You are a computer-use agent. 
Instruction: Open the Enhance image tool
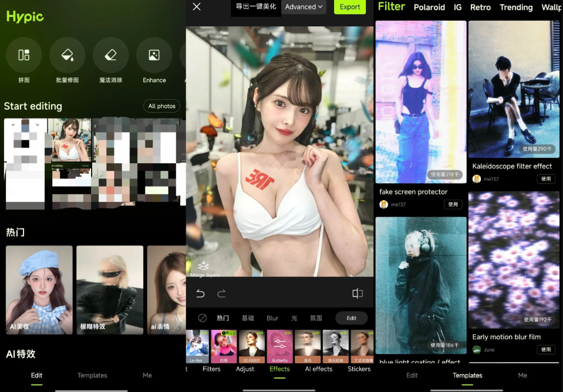154,56
